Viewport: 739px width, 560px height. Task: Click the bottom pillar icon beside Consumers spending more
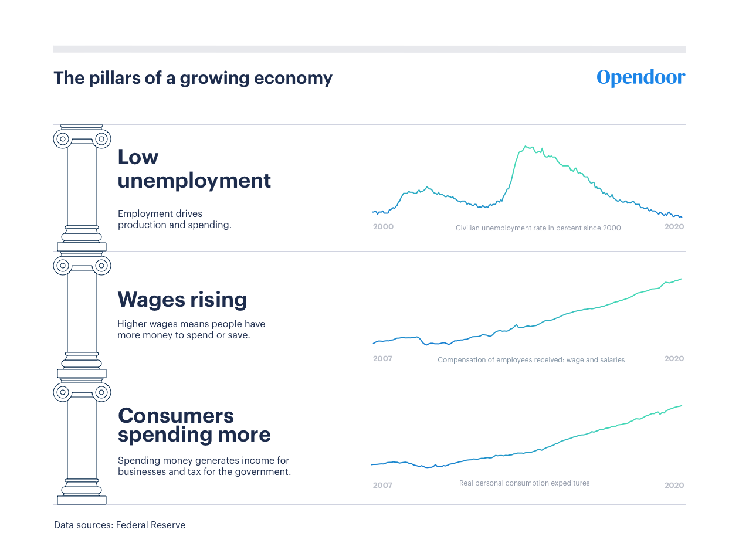pos(82,442)
